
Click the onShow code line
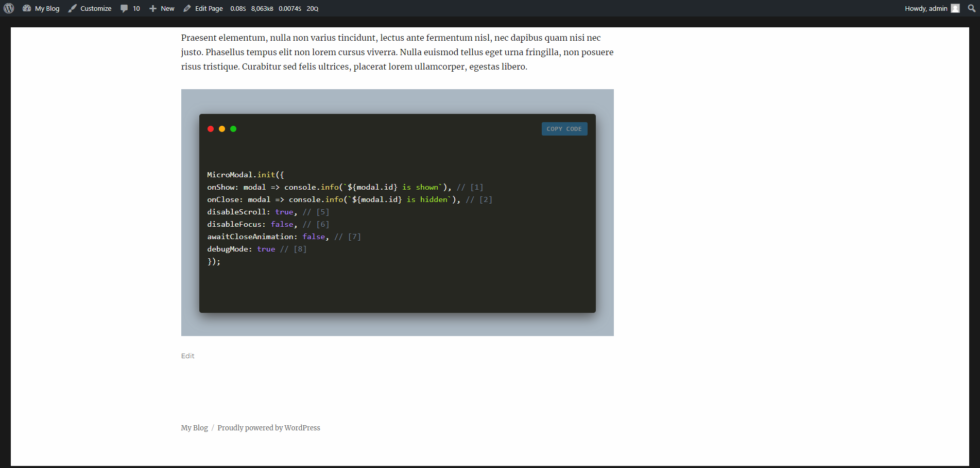coord(345,187)
